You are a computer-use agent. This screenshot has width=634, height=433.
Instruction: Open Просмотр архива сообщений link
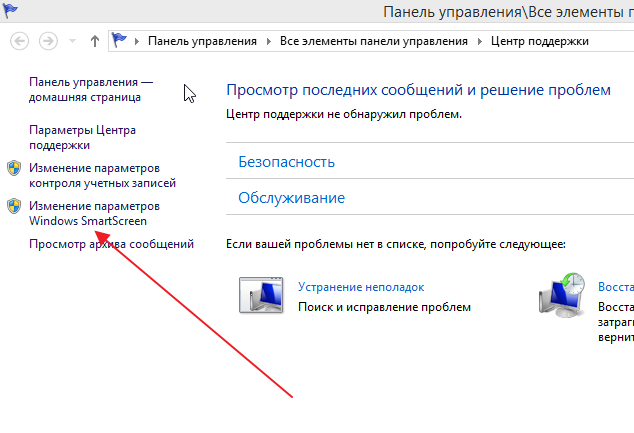click(x=111, y=244)
